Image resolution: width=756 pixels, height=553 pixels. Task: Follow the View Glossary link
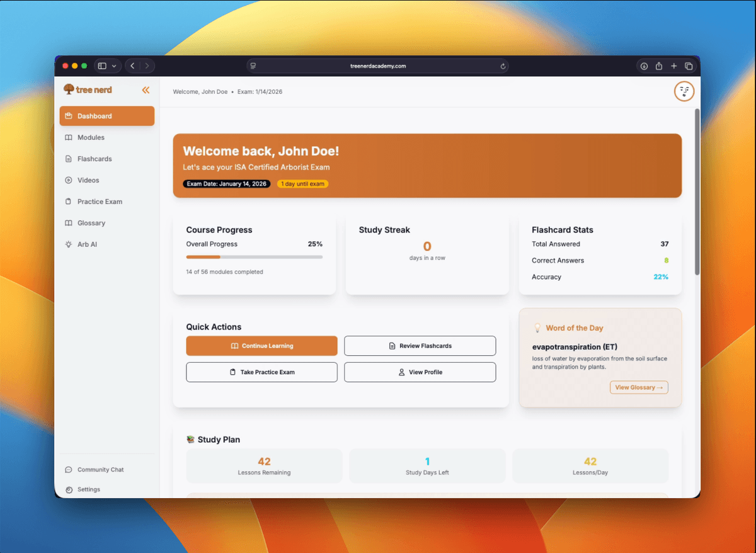639,387
